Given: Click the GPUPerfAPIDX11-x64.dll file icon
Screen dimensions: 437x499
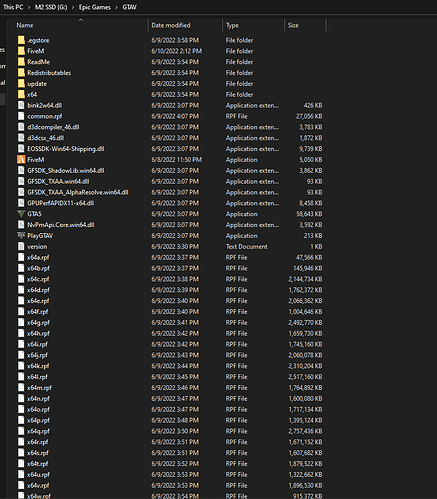Looking at the screenshot, I should tap(21, 203).
